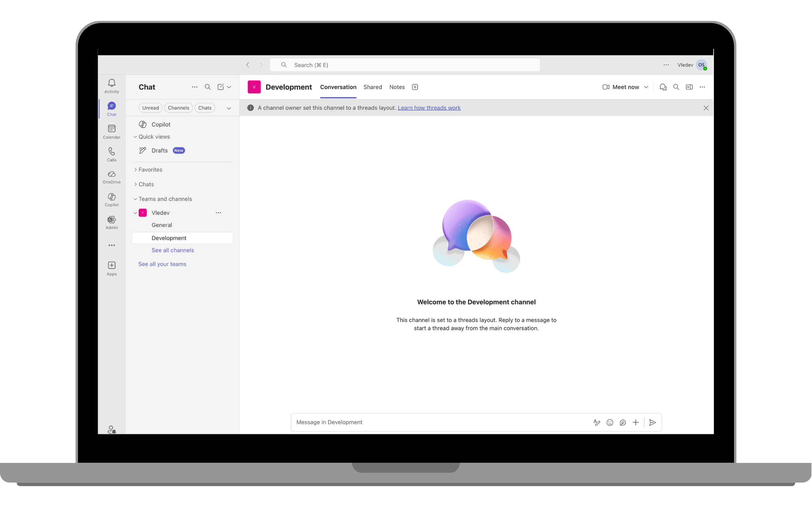
Task: Add a tab with the plus icon
Action: (x=415, y=87)
